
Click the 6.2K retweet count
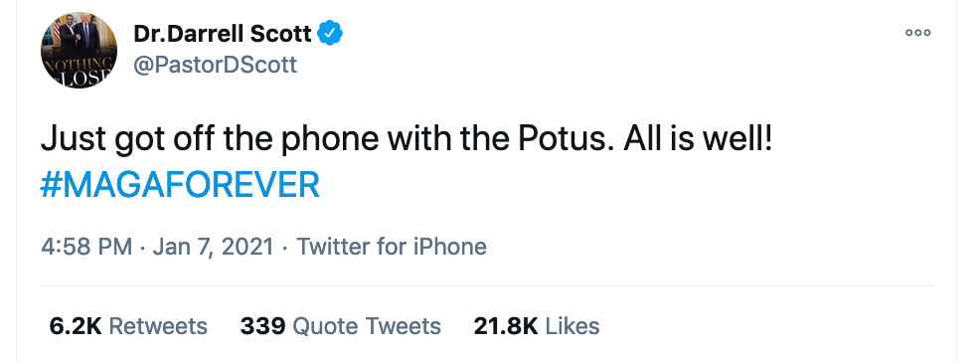coord(75,326)
